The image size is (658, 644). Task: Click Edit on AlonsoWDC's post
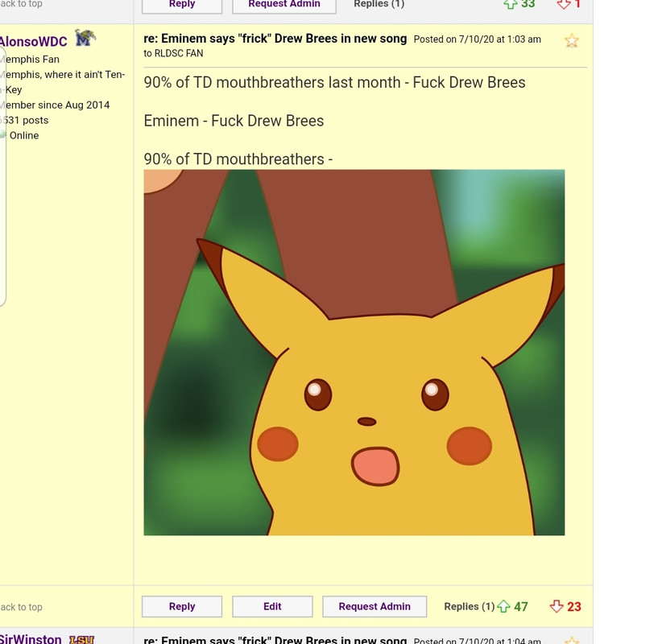[x=272, y=606]
